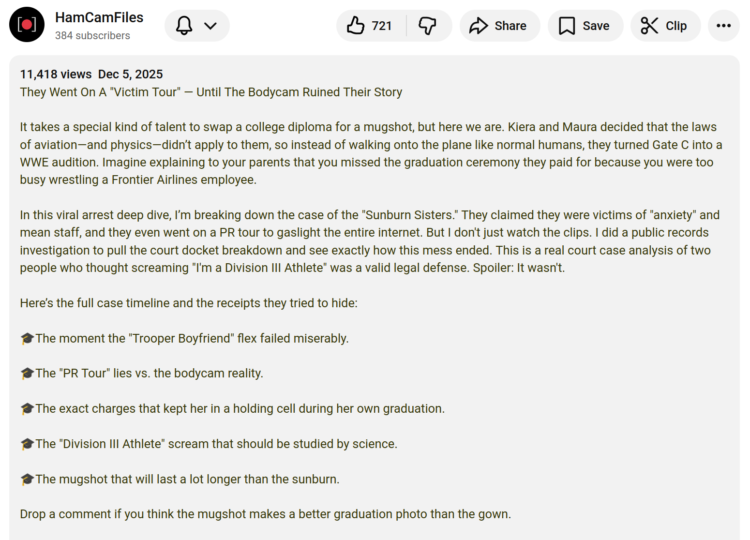The image size is (750, 540).
Task: Expand the notification preferences chevron
Action: [x=210, y=25]
